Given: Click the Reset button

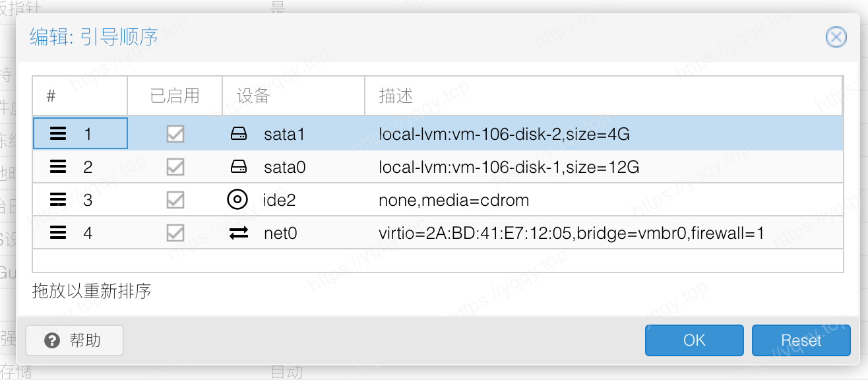Looking at the screenshot, I should (801, 340).
